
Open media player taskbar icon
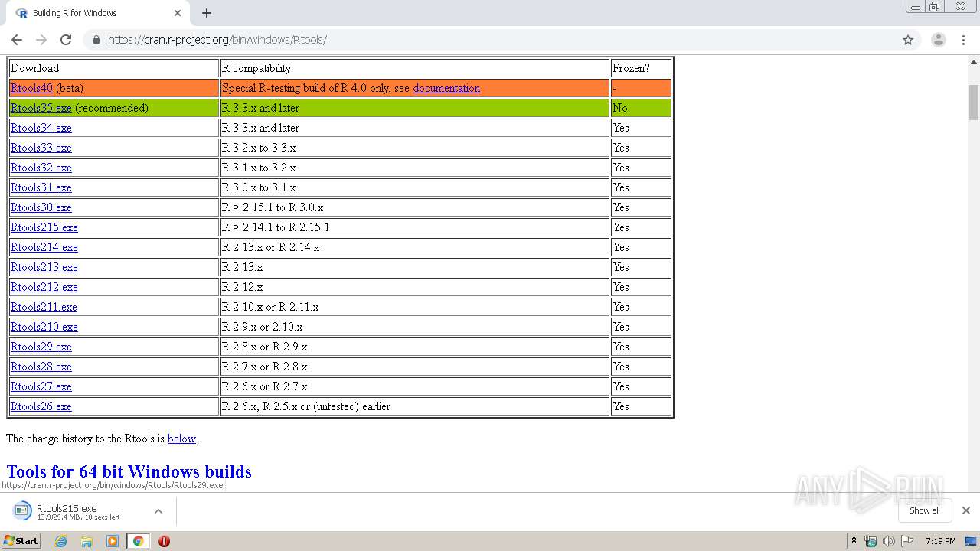[x=113, y=541]
